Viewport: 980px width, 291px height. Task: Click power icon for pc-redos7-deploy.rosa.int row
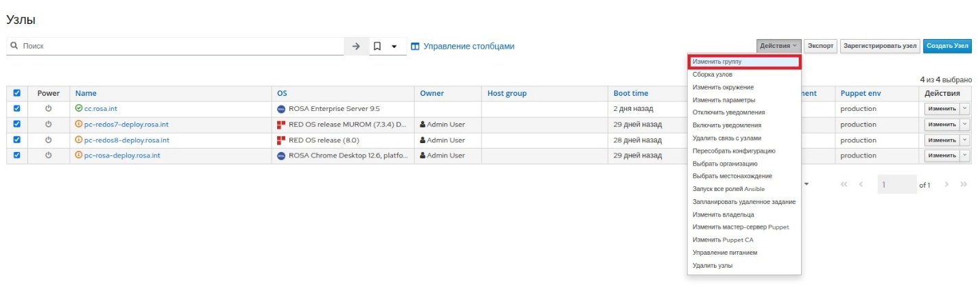[x=49, y=124]
